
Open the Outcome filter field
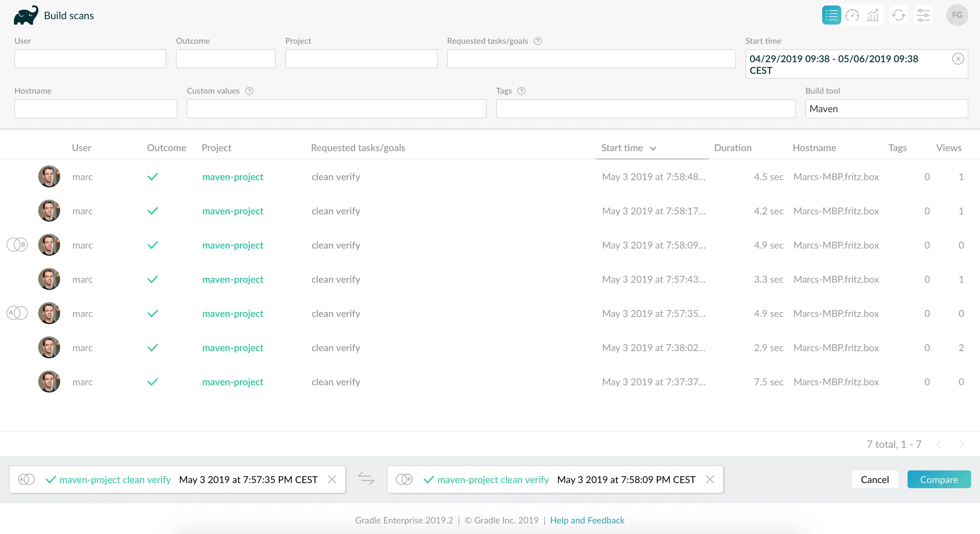[x=226, y=59]
